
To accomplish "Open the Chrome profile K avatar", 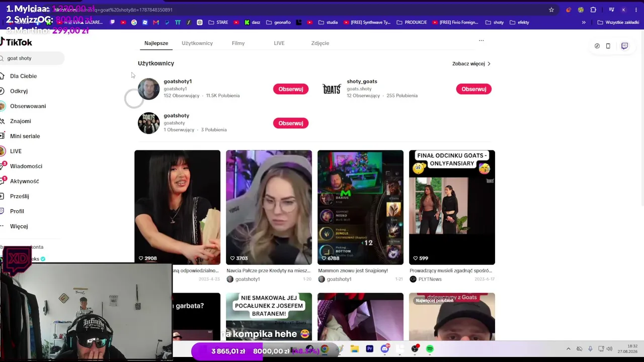I will tap(623, 10).
